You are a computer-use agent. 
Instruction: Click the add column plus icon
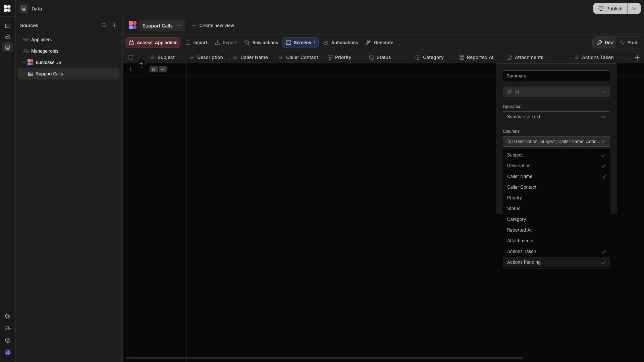(x=637, y=57)
